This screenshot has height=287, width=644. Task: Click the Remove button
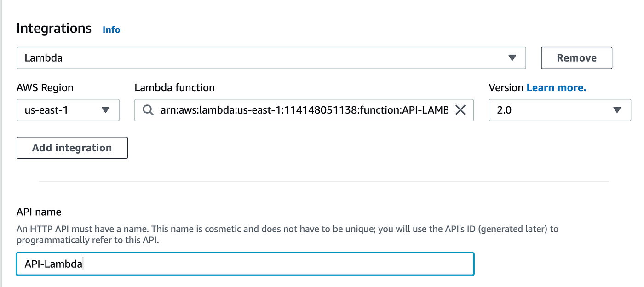click(576, 57)
